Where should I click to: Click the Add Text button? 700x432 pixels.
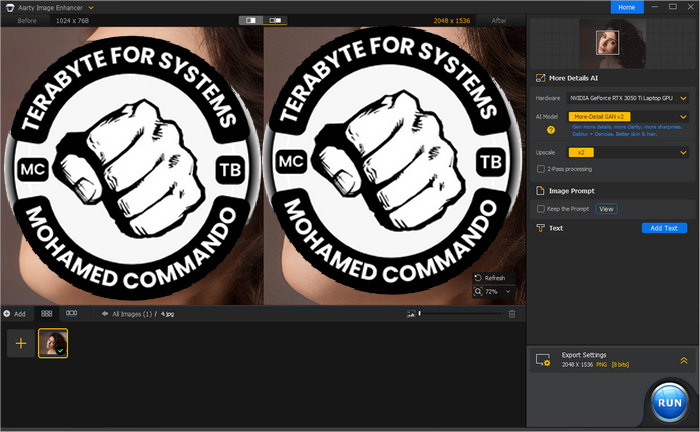coord(664,228)
